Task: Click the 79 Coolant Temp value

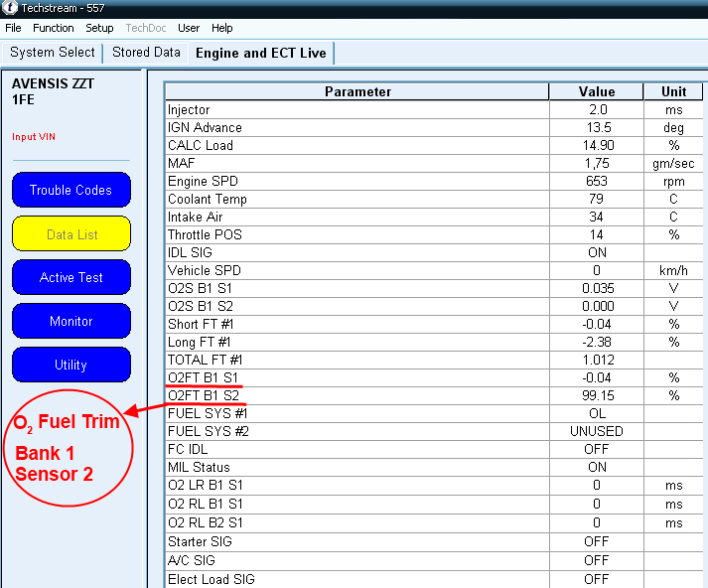Action: (596, 199)
